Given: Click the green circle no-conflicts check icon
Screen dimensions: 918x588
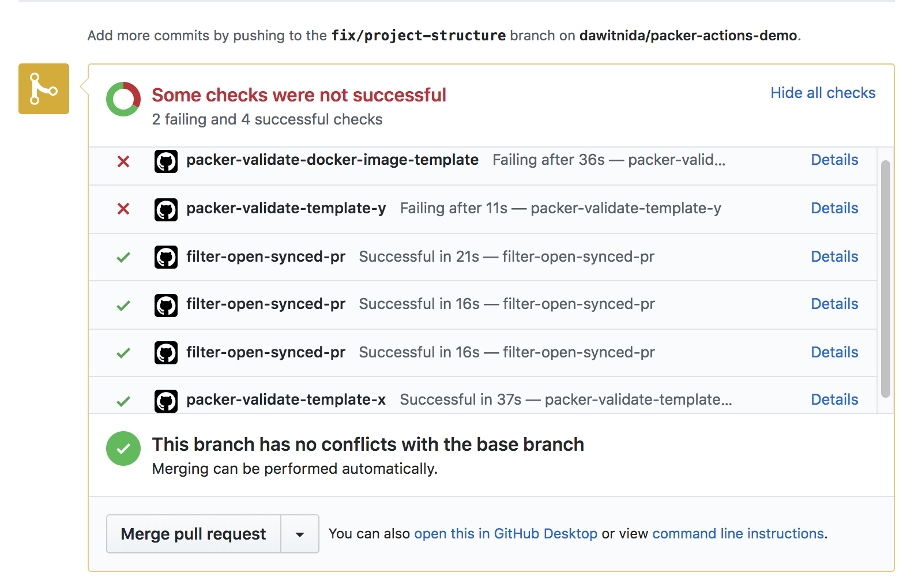Looking at the screenshot, I should coord(123,448).
